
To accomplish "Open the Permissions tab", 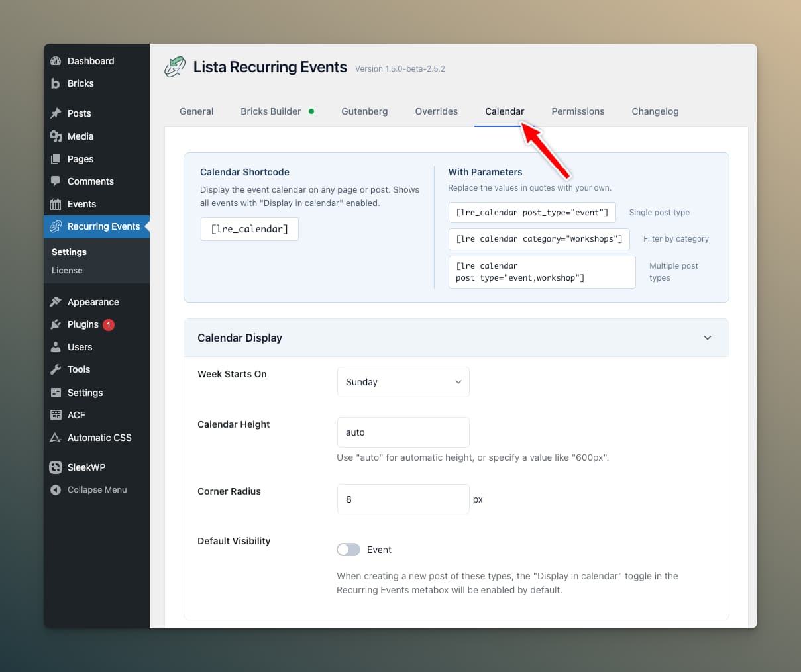I will [578, 111].
